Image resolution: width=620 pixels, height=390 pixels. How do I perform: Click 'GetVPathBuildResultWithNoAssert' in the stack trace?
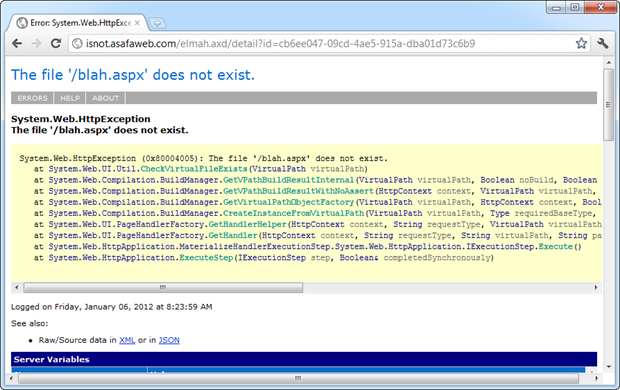tap(298, 191)
